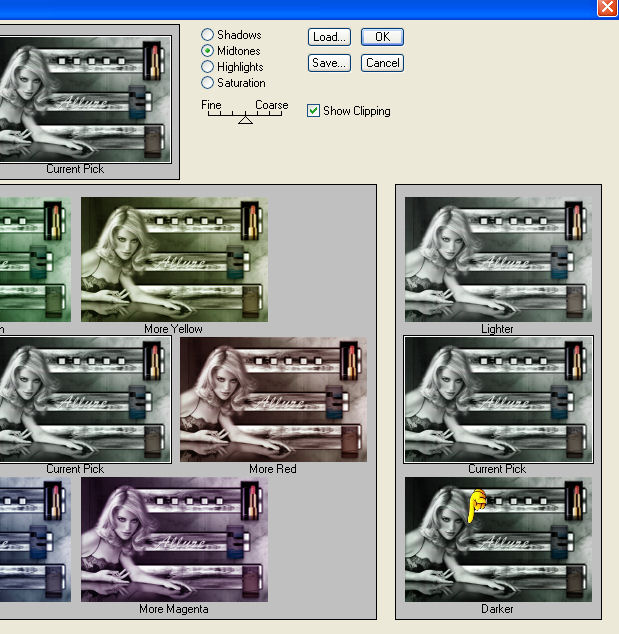Choose the Highlights option
Image resolution: width=619 pixels, height=634 pixels.
207,67
